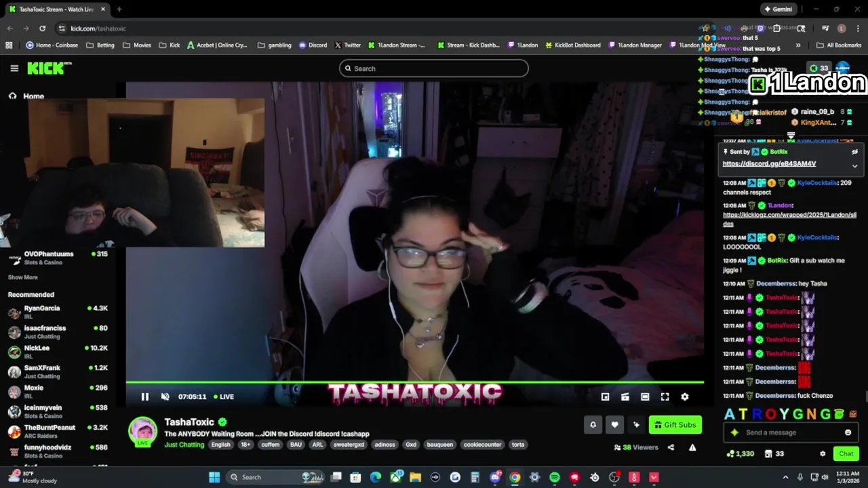Open Spotify from taskbar
The height and width of the screenshot is (488, 868).
[x=555, y=477]
